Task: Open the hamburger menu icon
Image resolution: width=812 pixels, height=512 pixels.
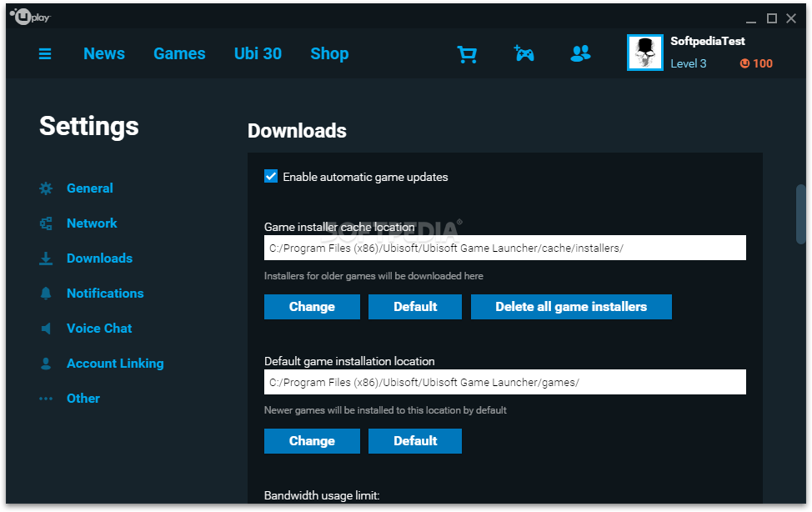Action: pyautogui.click(x=45, y=54)
